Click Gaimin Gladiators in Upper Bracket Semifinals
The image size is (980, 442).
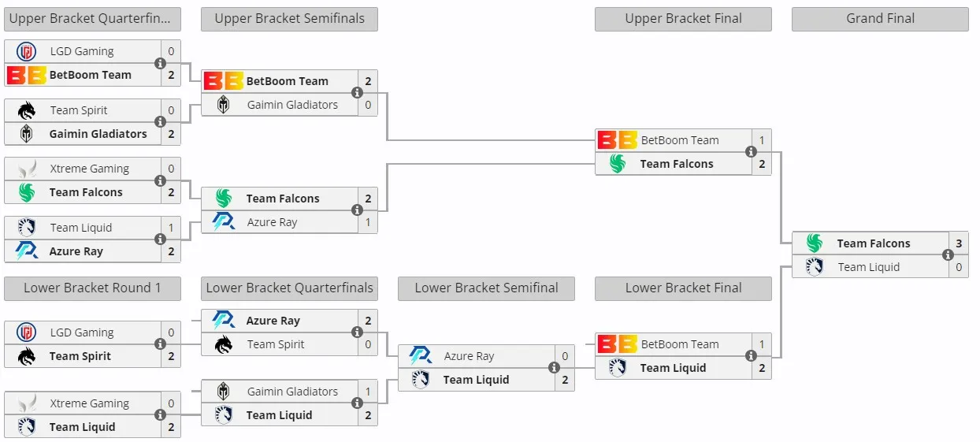pyautogui.click(x=292, y=105)
